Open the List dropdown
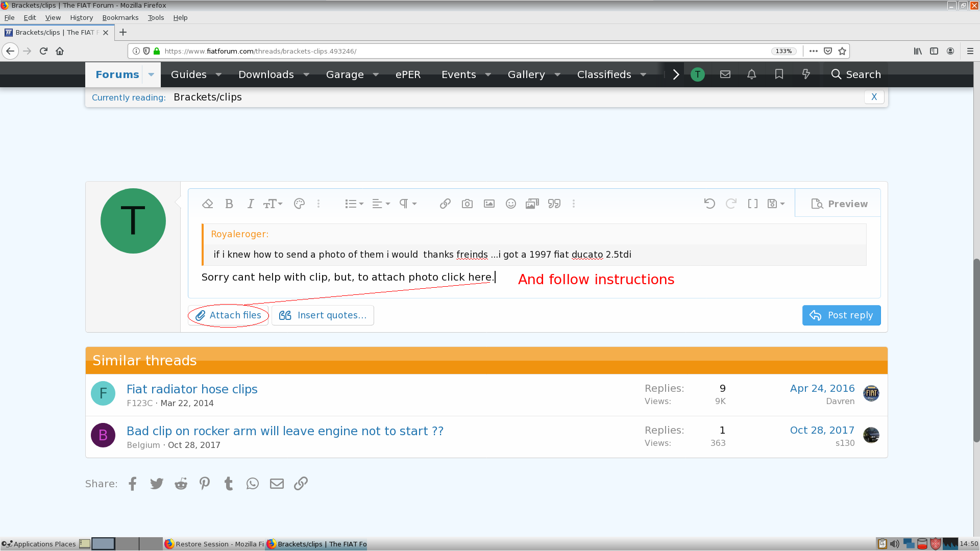This screenshot has height=551, width=980. pos(354,204)
